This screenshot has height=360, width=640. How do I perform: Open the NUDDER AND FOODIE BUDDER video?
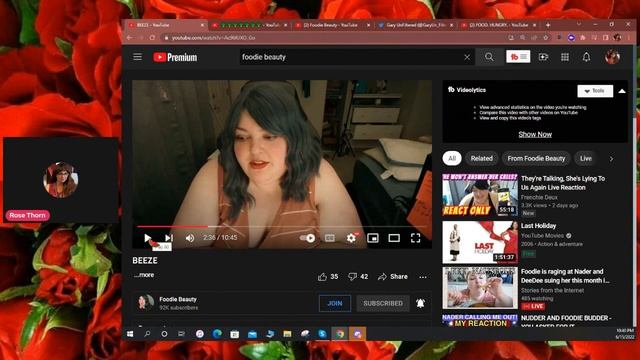[566, 320]
